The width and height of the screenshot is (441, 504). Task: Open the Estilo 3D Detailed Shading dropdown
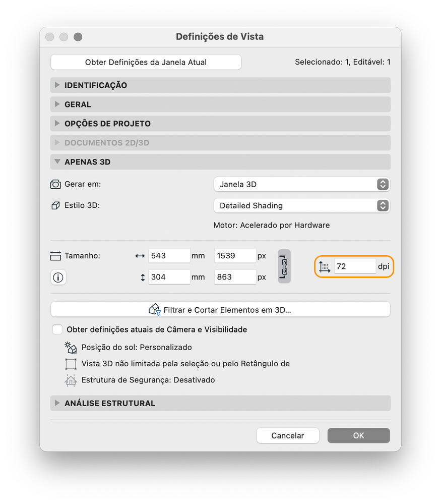coord(302,205)
